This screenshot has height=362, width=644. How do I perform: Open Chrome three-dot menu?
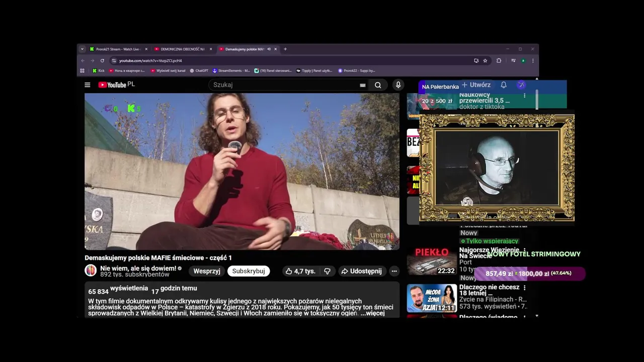click(x=533, y=61)
